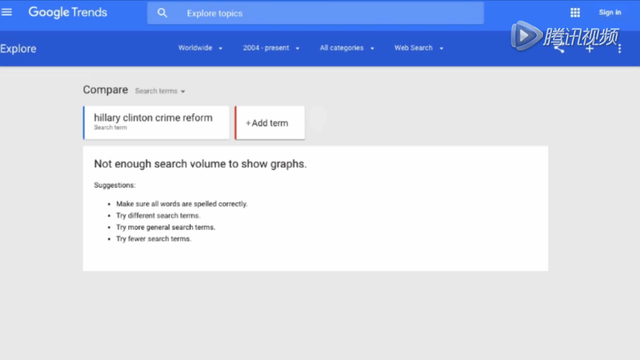Open the Web Search type dropdown
Screen dimensions: 640x360
point(418,48)
